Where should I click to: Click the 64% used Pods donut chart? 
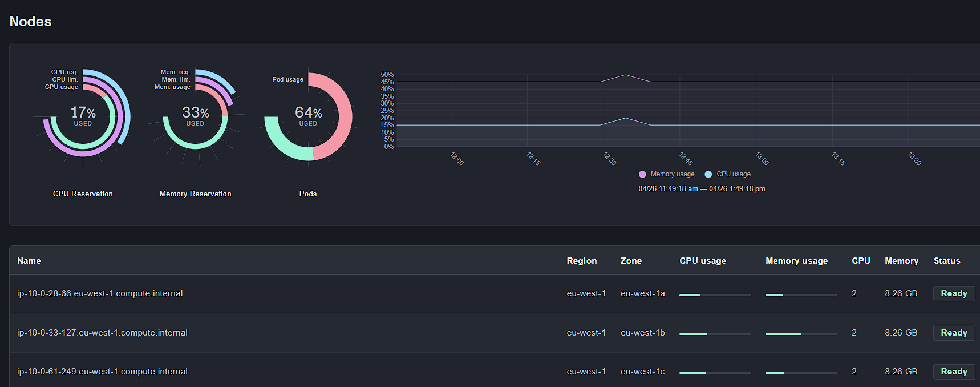(308, 116)
